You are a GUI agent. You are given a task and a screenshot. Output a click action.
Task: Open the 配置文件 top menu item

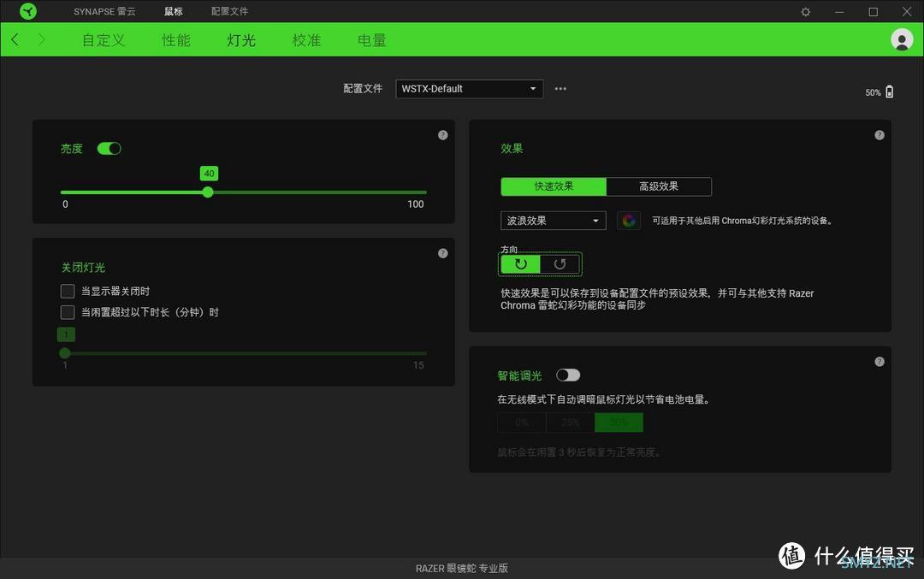point(230,11)
